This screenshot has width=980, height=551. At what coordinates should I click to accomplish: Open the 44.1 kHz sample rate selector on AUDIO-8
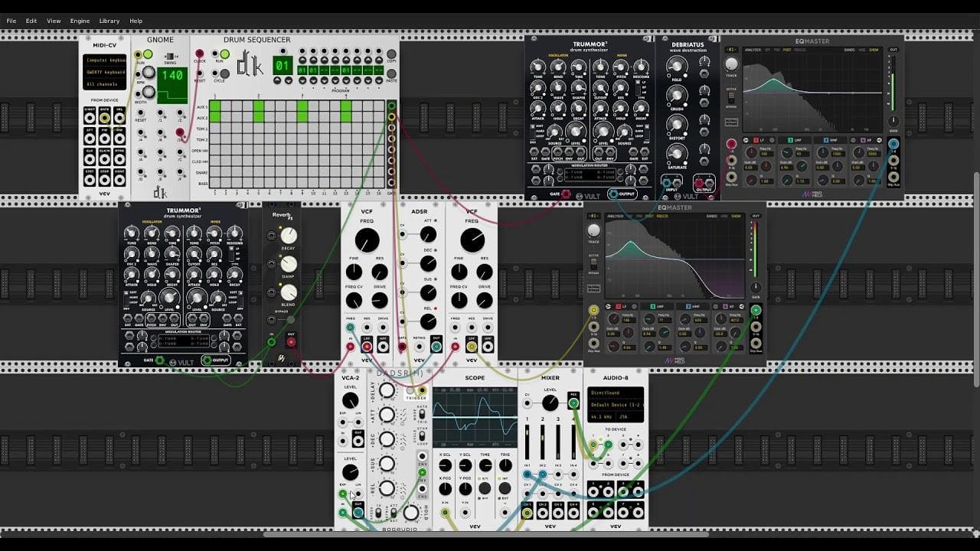coord(601,416)
